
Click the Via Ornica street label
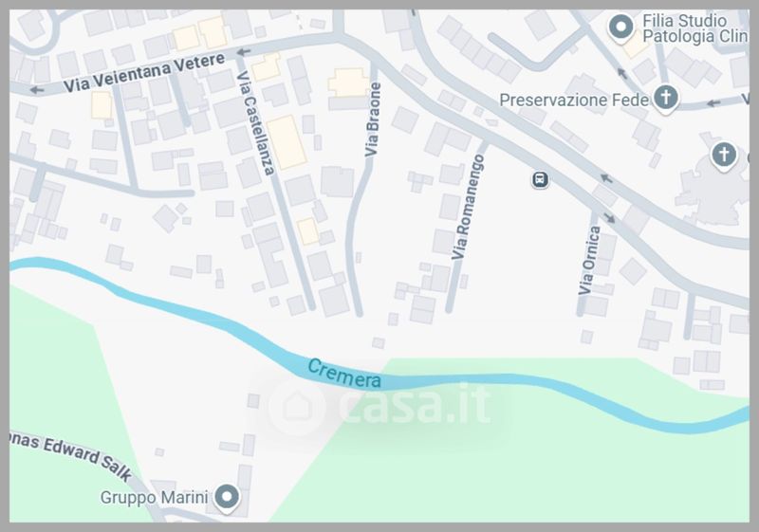[x=588, y=260]
